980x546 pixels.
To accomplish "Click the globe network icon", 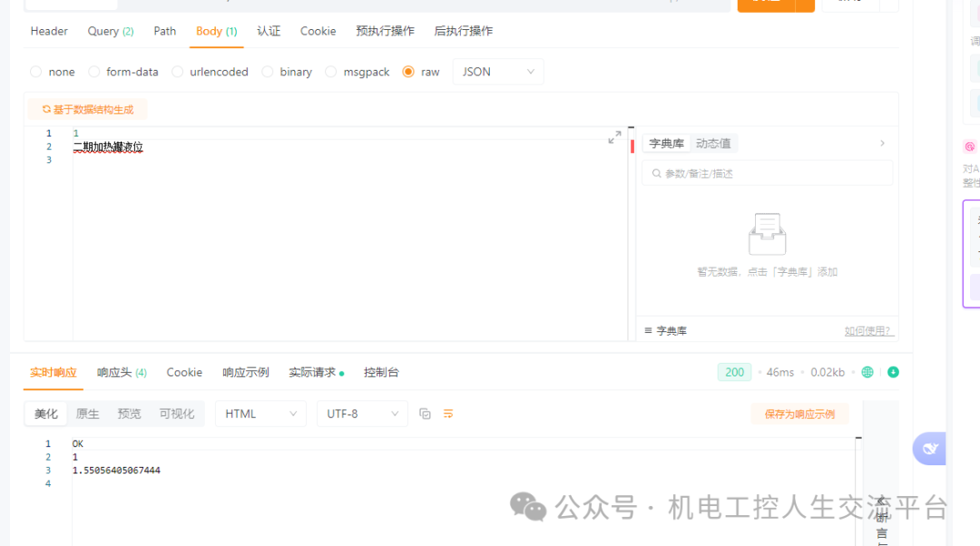I will (867, 373).
